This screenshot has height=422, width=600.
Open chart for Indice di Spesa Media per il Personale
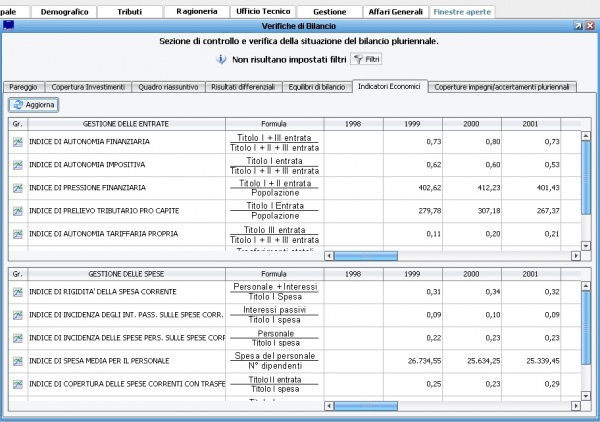[18, 361]
